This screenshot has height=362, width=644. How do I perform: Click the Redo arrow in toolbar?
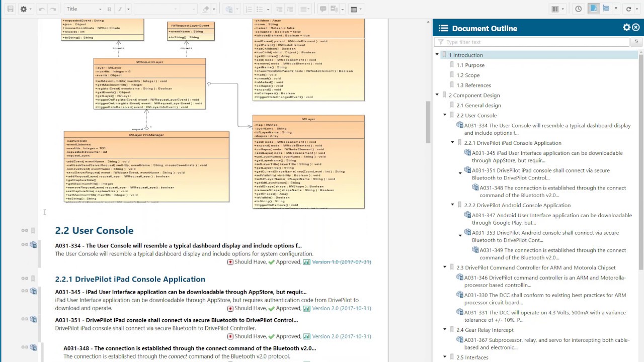[54, 9]
